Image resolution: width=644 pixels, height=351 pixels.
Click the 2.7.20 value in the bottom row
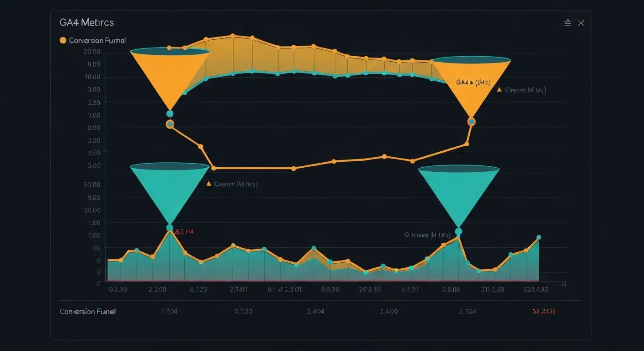(243, 312)
